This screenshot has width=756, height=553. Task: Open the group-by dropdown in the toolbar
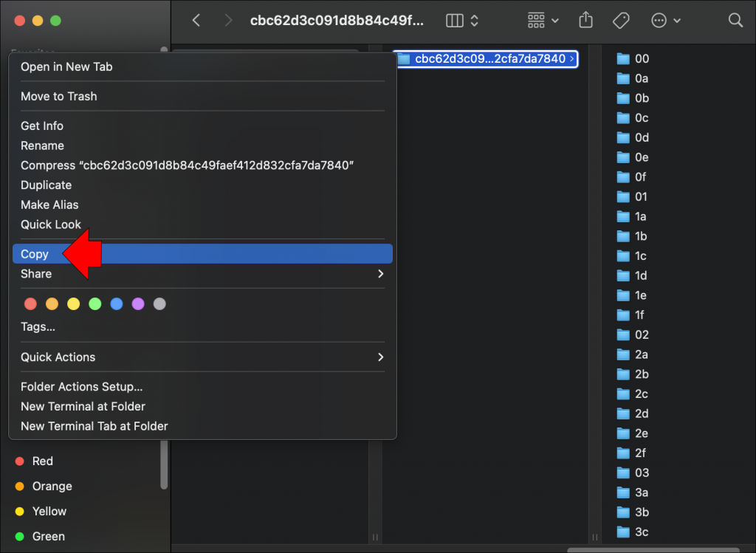pos(537,21)
